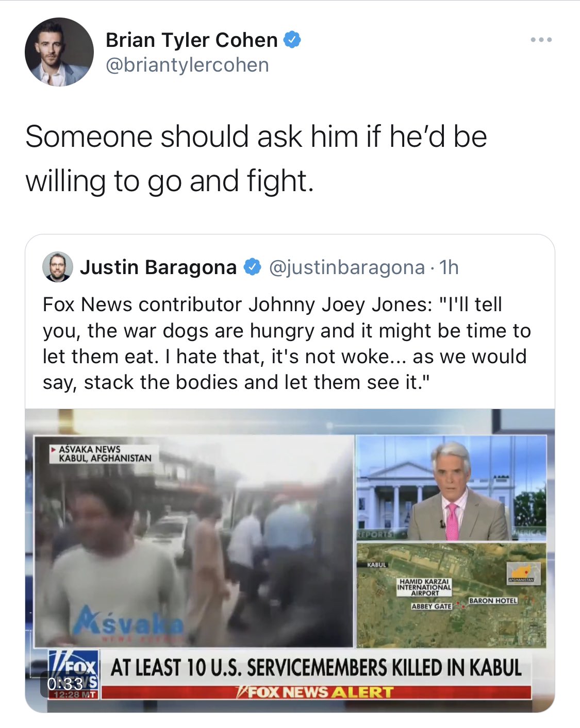Image resolution: width=580 pixels, height=728 pixels.
Task: Open Brian Tyler Cohen's display name link
Action: (x=192, y=40)
